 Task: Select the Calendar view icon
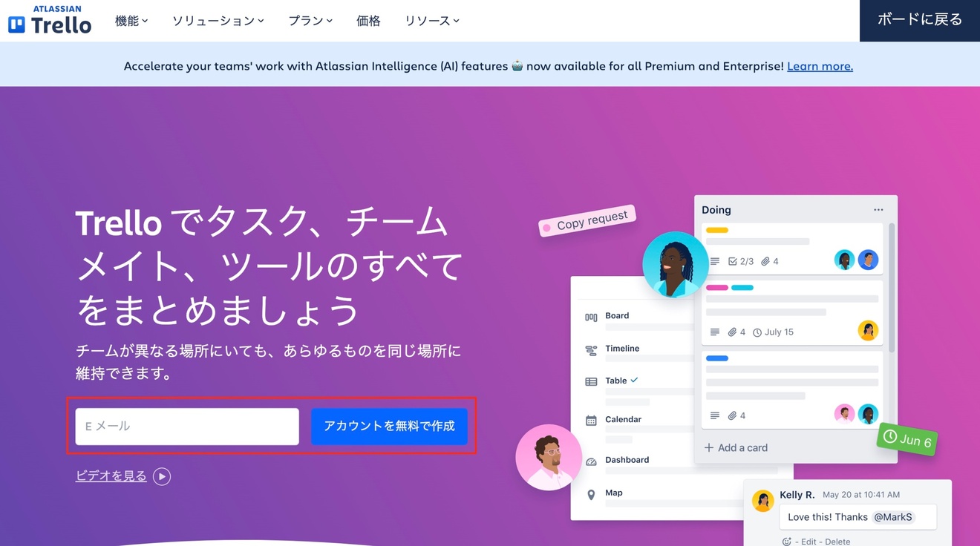(x=591, y=421)
